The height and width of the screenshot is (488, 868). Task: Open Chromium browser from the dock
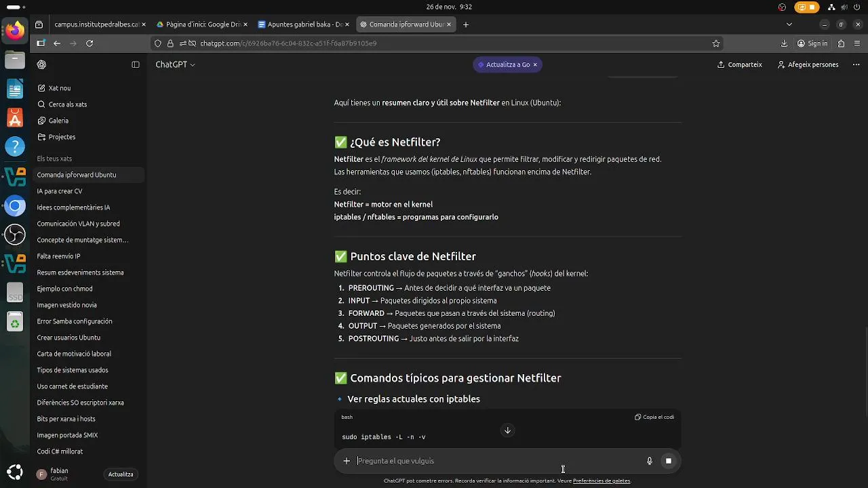(x=15, y=205)
